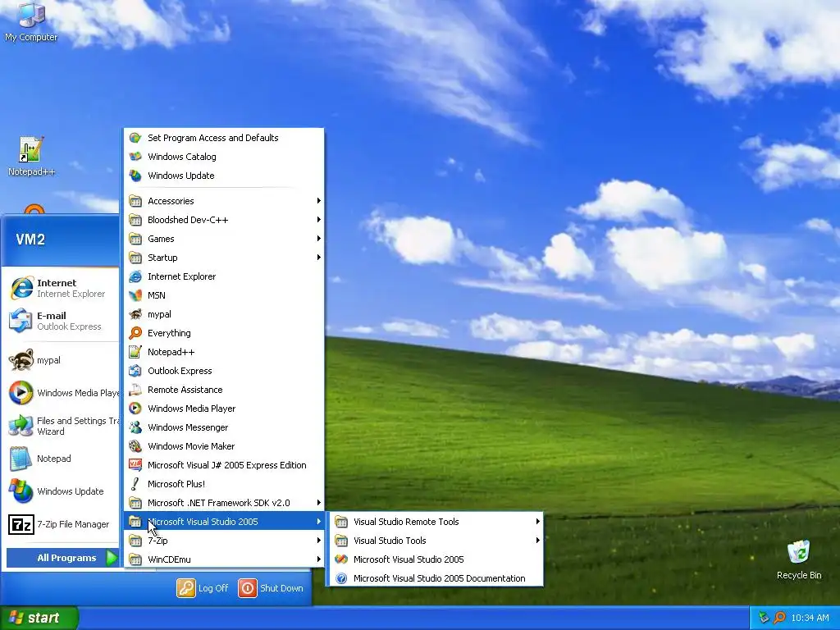Open the Everything search program
This screenshot has width=840, height=630.
click(224, 333)
